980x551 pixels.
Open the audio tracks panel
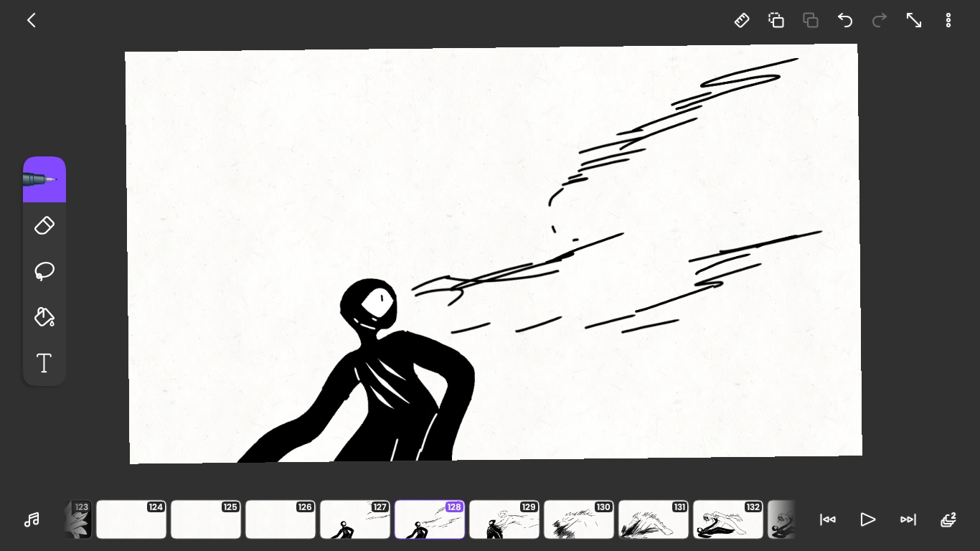click(32, 519)
